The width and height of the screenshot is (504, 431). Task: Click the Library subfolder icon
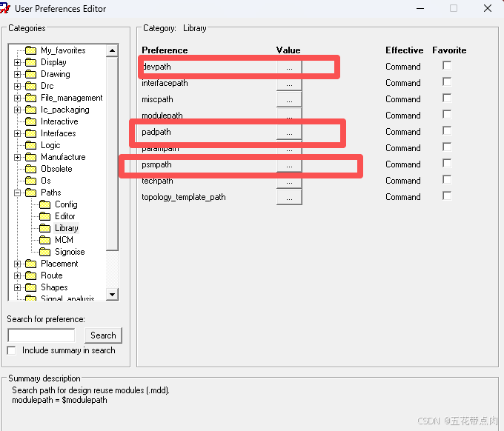(45, 228)
